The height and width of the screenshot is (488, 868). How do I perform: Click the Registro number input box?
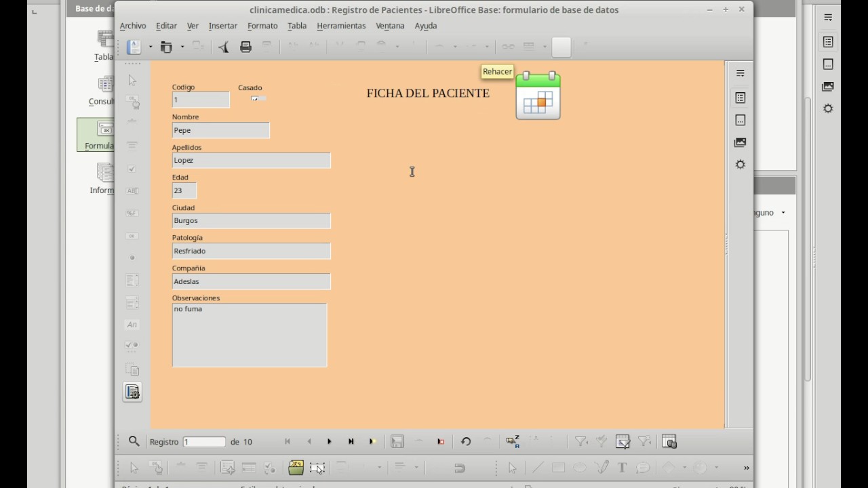pyautogui.click(x=204, y=441)
